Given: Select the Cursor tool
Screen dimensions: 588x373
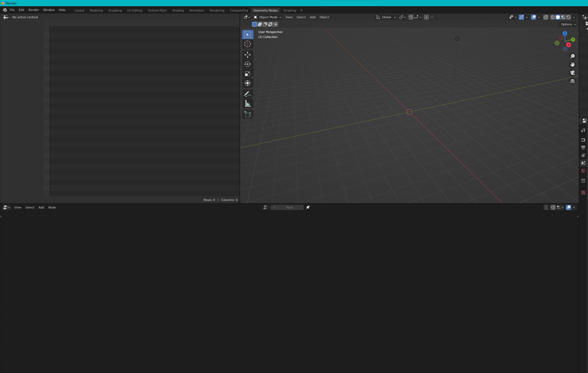Looking at the screenshot, I should click(248, 44).
